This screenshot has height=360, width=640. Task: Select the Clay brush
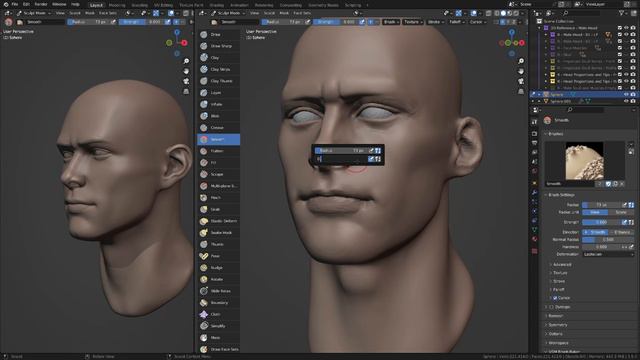pyautogui.click(x=218, y=58)
